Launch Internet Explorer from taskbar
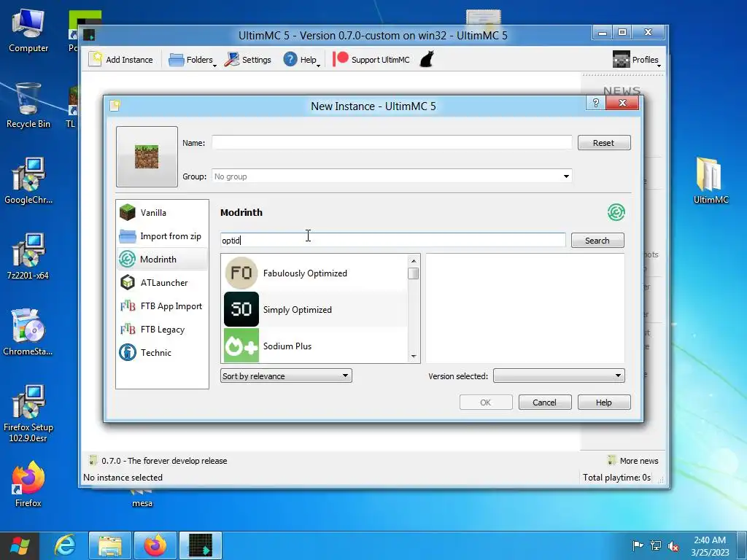 65,545
